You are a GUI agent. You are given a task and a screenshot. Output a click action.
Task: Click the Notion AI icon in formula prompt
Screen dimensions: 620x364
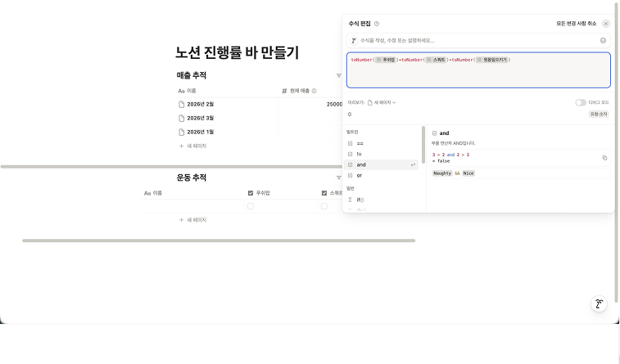[x=354, y=41]
